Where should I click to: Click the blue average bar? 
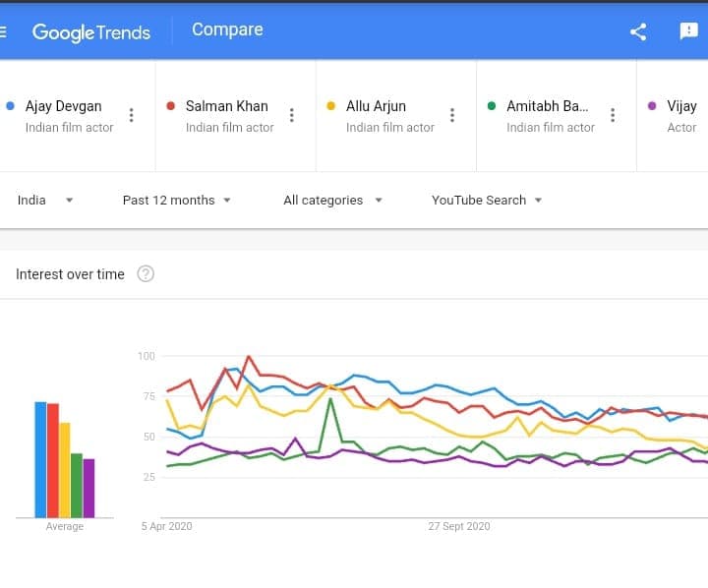tap(40, 459)
